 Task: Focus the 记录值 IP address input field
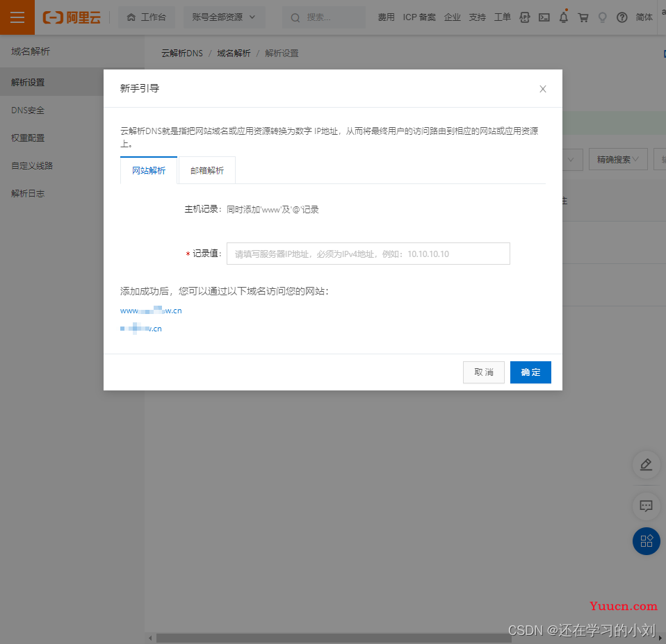368,254
